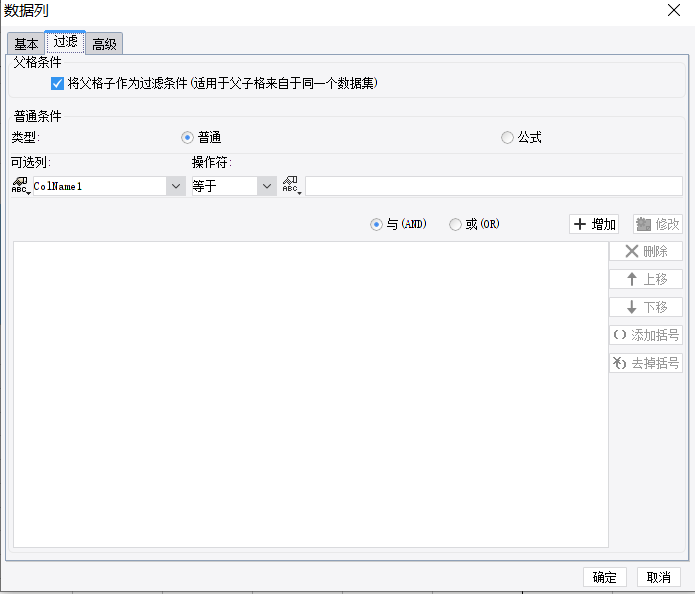Move condition up with 上移

tap(646, 279)
